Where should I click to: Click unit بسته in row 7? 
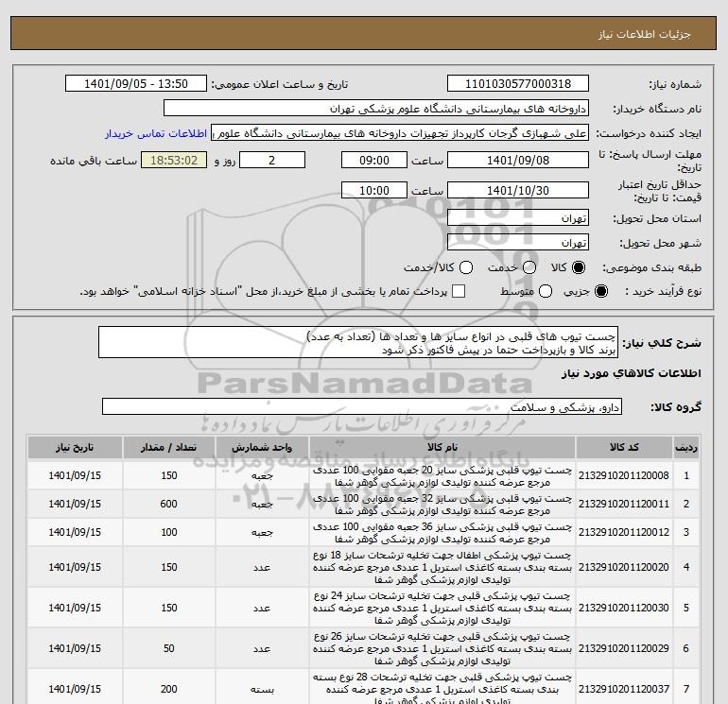coord(262,690)
